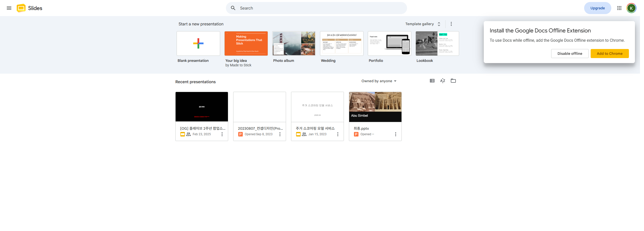The image size is (644, 231).
Task: Open more options for Jan 15, 2023 file
Action: [x=338, y=134]
